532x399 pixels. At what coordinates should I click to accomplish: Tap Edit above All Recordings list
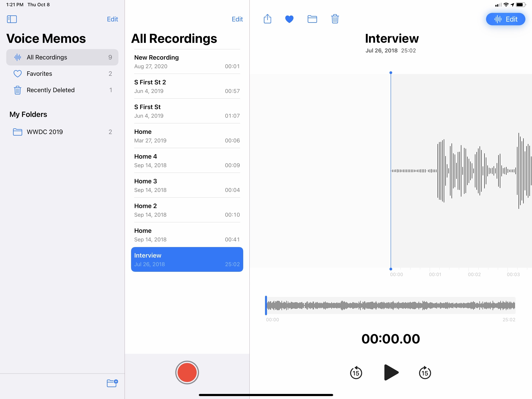(x=237, y=19)
